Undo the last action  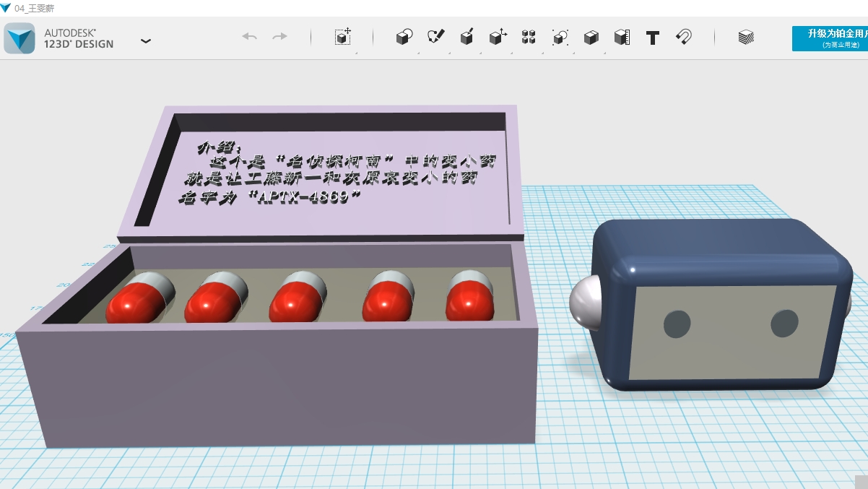250,37
